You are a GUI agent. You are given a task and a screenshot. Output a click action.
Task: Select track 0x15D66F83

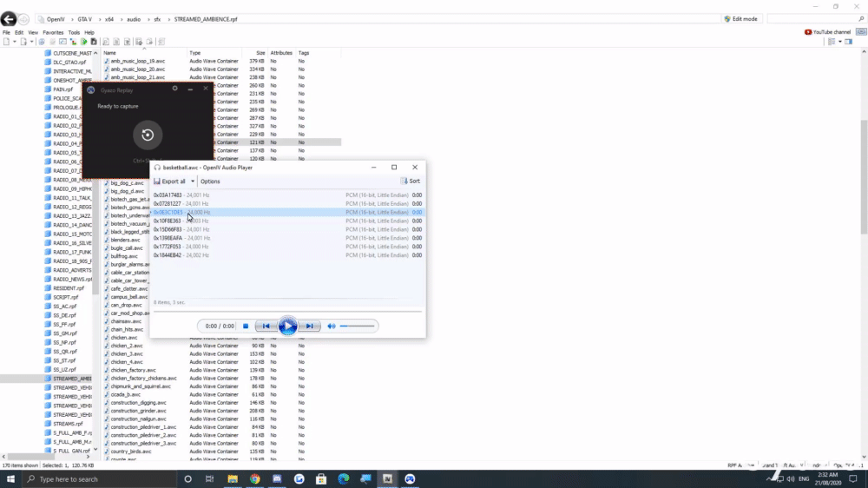click(x=287, y=229)
